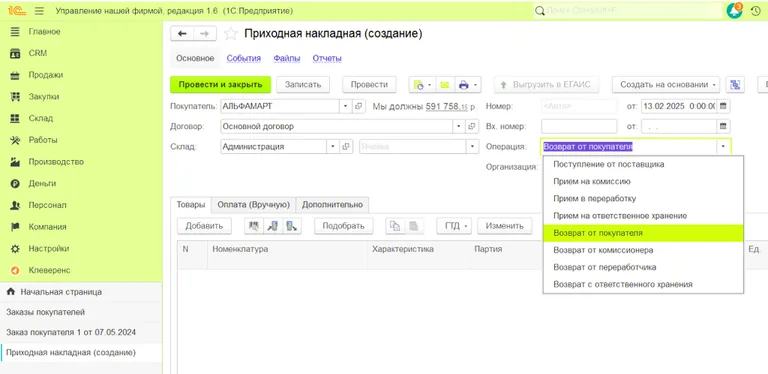Switch to Дополнительно tab
This screenshot has width=768, height=374.
[333, 205]
